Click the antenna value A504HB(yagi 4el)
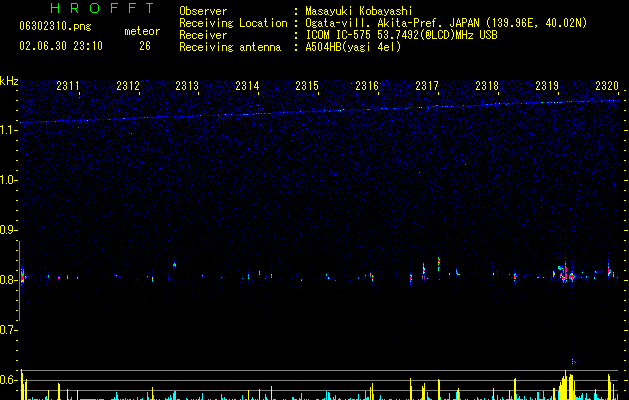The width and height of the screenshot is (629, 400). click(353, 47)
